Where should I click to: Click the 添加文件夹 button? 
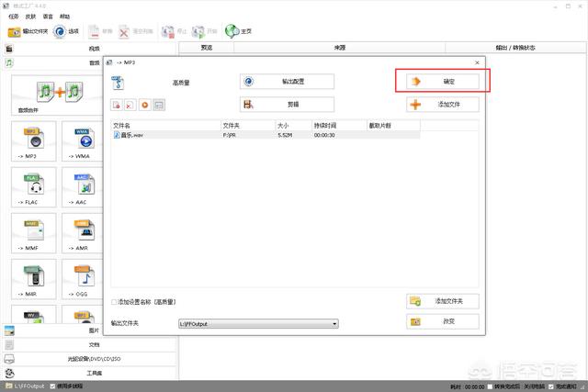[x=443, y=301]
